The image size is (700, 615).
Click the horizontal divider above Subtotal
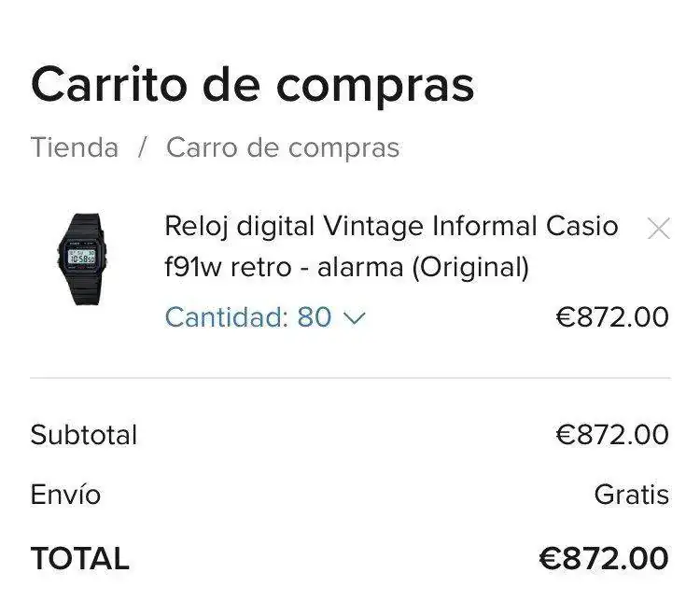[x=350, y=378]
